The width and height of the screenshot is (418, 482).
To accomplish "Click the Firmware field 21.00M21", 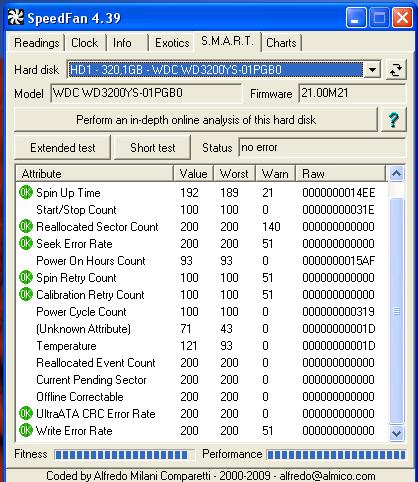I will tap(352, 93).
